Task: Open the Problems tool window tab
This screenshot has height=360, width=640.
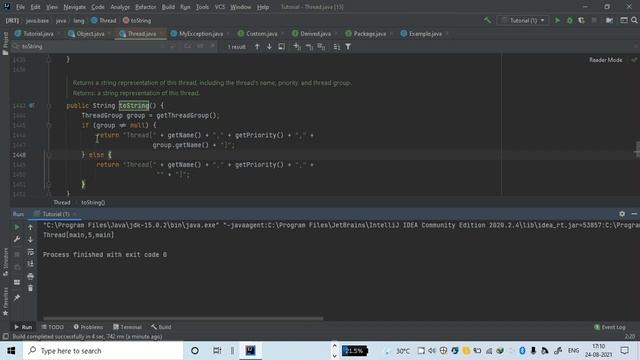Action: pyautogui.click(x=88, y=327)
